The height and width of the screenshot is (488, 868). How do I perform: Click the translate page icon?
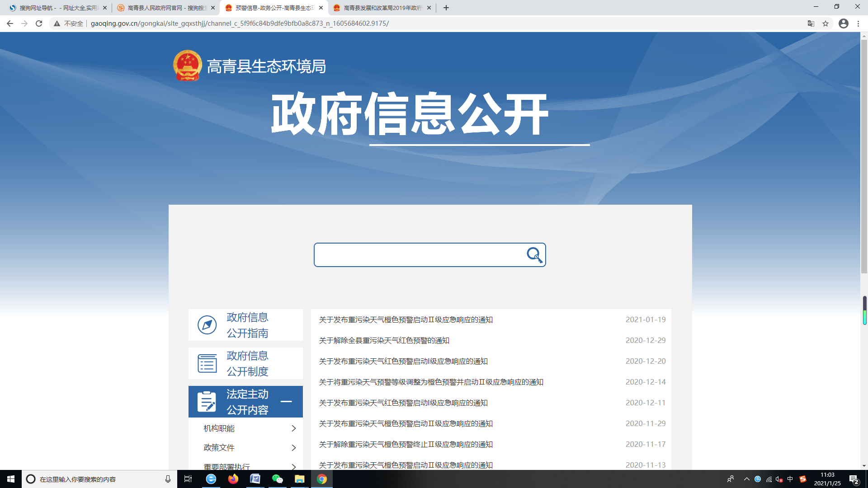tap(811, 23)
